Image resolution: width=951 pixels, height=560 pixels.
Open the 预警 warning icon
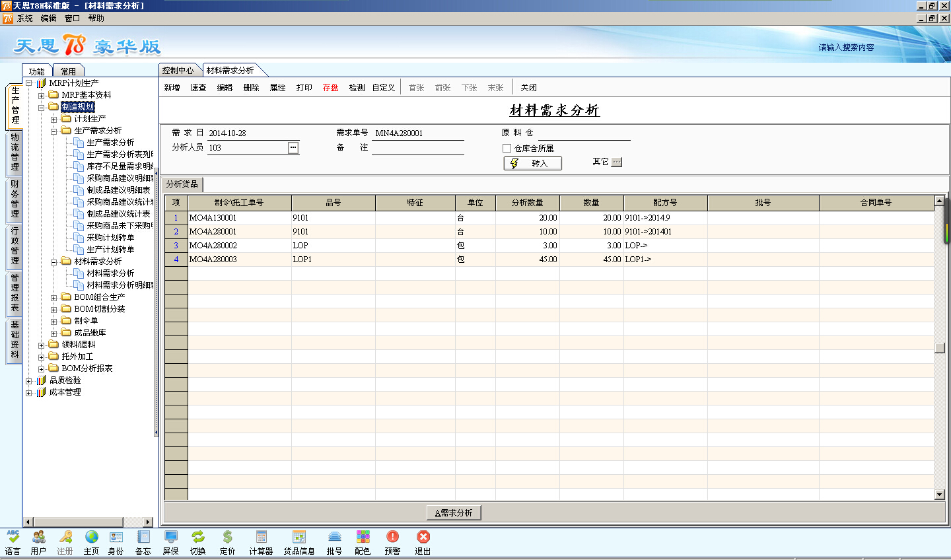pos(392,538)
